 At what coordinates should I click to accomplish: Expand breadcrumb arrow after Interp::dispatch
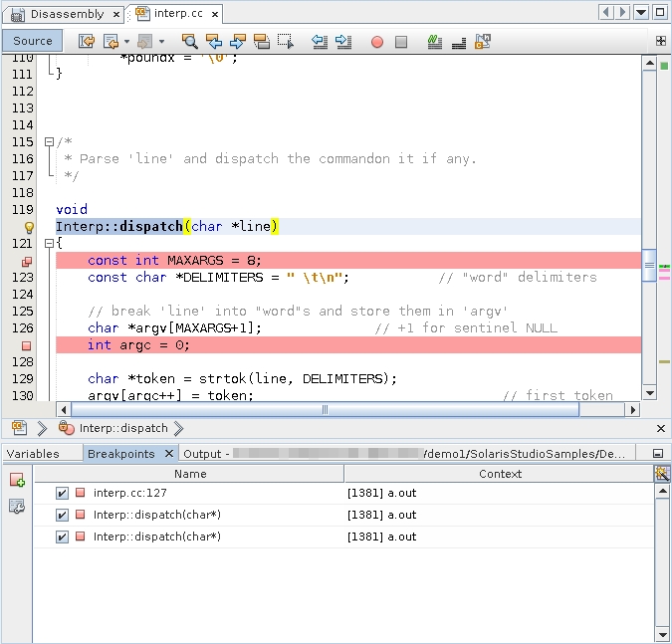click(179, 428)
